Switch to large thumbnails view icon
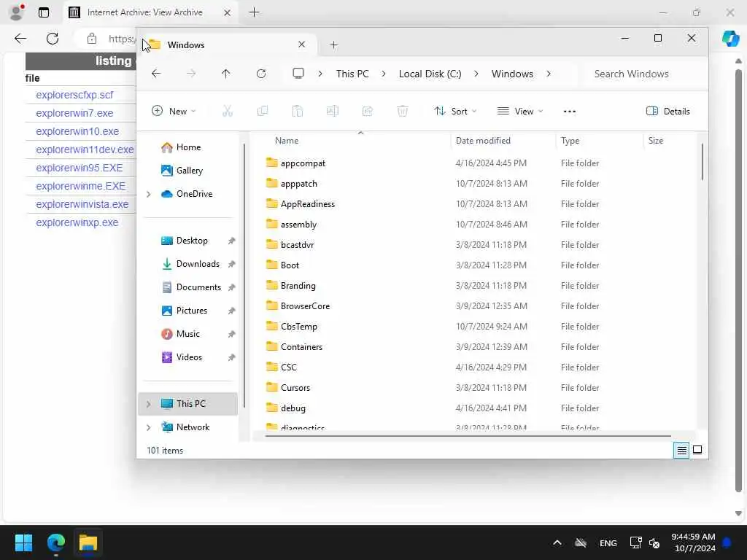The height and width of the screenshot is (560, 747). [697, 450]
